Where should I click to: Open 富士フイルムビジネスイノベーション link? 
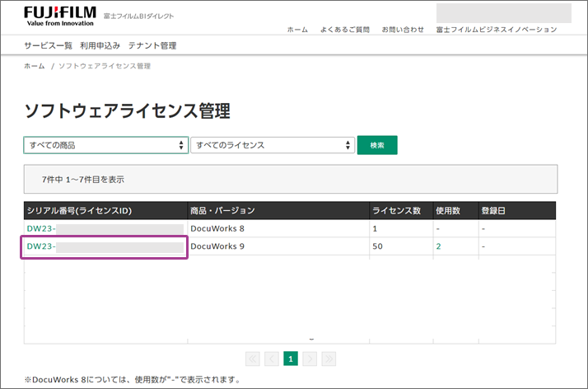point(496,30)
